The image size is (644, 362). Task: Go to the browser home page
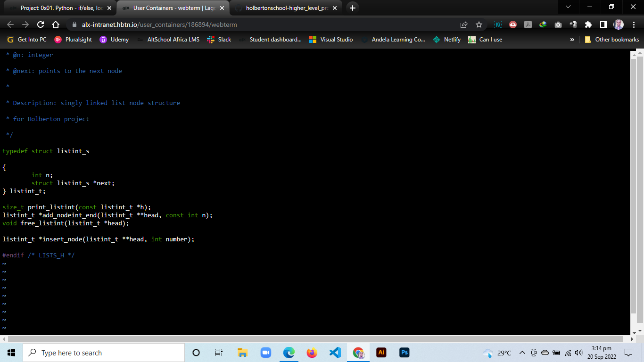tap(56, 25)
